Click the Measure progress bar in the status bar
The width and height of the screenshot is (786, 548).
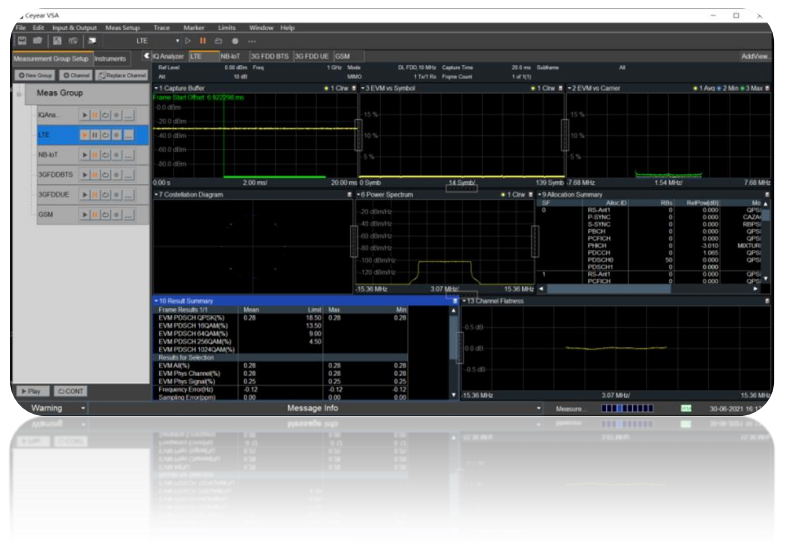coord(627,409)
